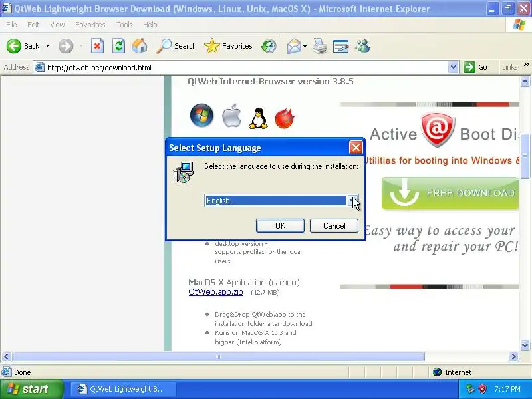Open the Favorites star toolbar button

[x=228, y=46]
